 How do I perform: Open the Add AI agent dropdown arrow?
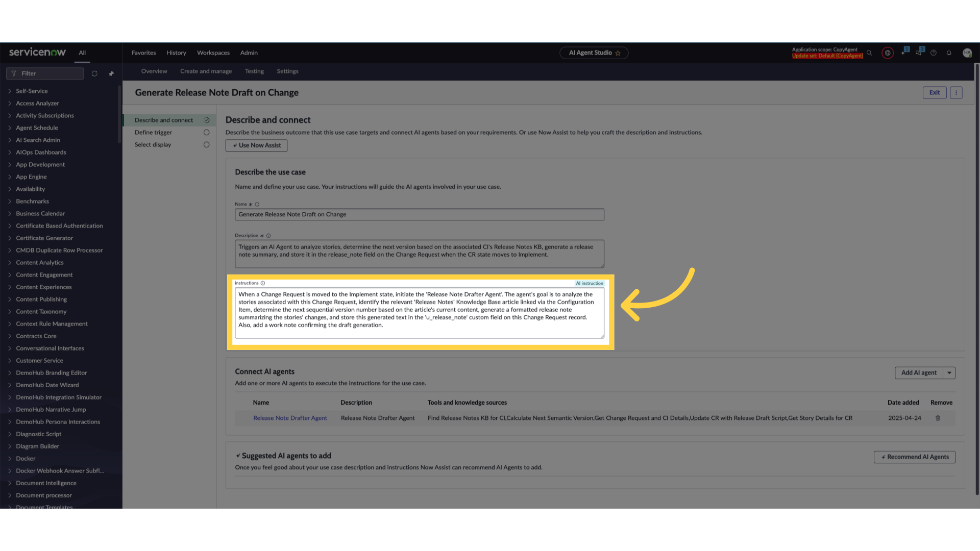pyautogui.click(x=949, y=373)
